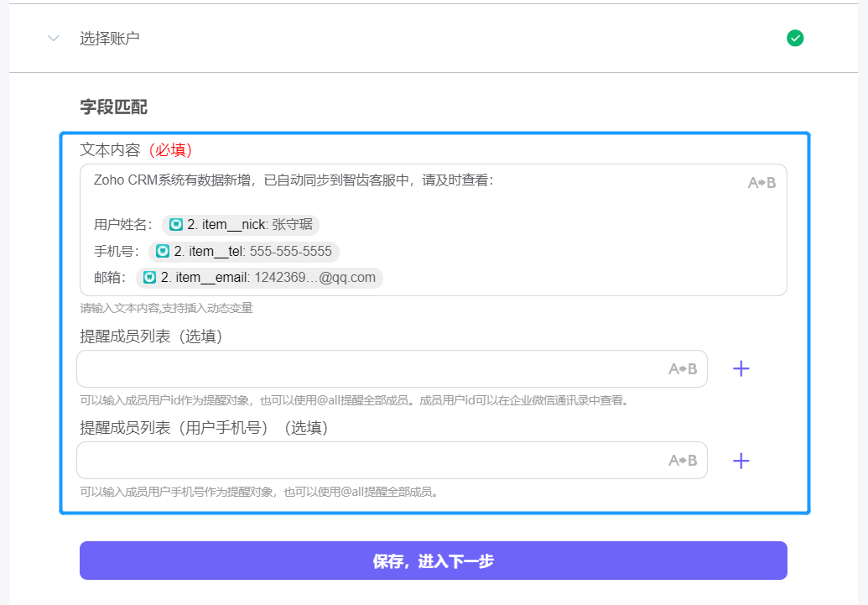
Task: Add entry to 提醒成员列表 with plus icon
Action: [741, 368]
